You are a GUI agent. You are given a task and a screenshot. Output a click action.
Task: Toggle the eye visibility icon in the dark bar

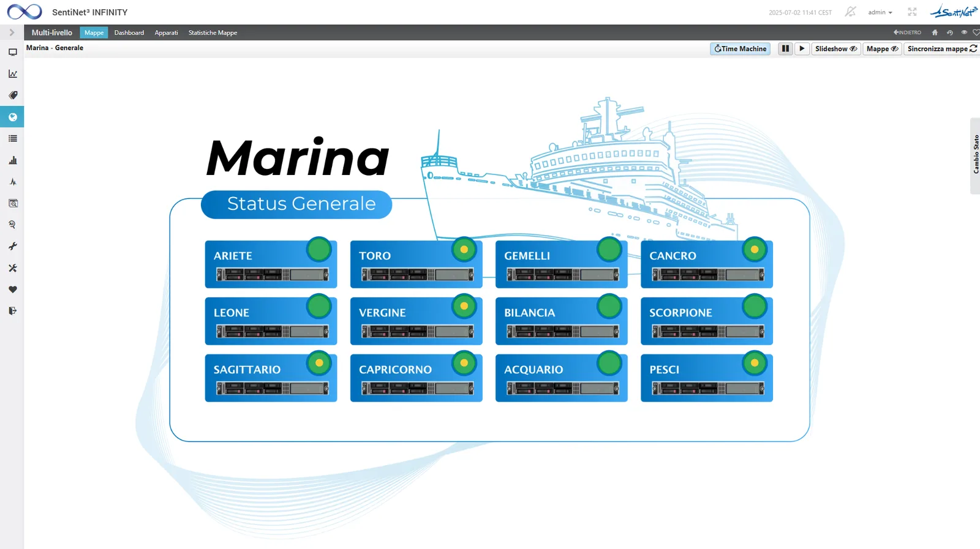[x=964, y=32]
